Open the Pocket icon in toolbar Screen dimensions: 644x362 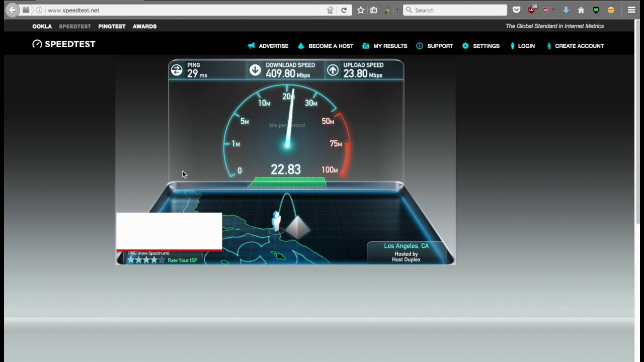[517, 10]
